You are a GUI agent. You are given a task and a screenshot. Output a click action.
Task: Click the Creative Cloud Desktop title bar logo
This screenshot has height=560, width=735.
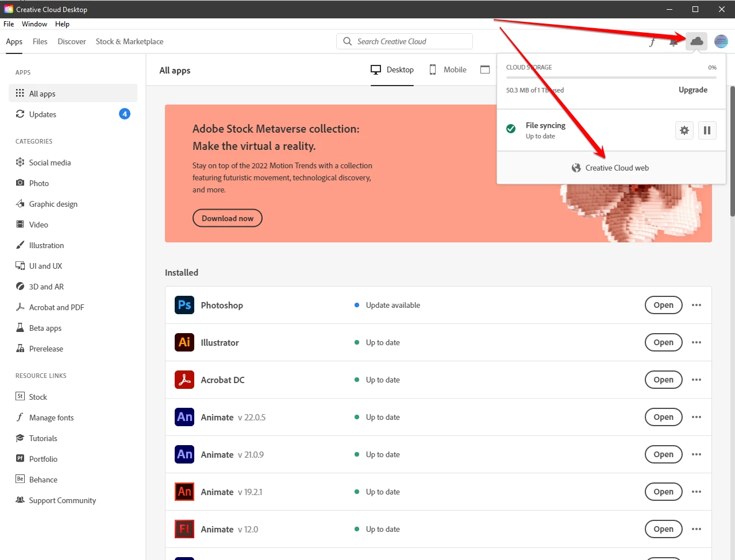click(x=9, y=9)
